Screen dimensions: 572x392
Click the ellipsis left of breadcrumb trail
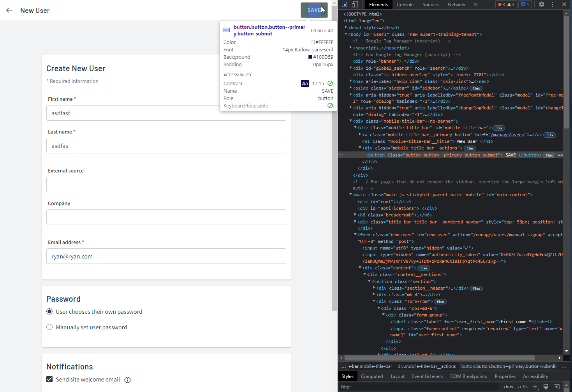[343, 367]
